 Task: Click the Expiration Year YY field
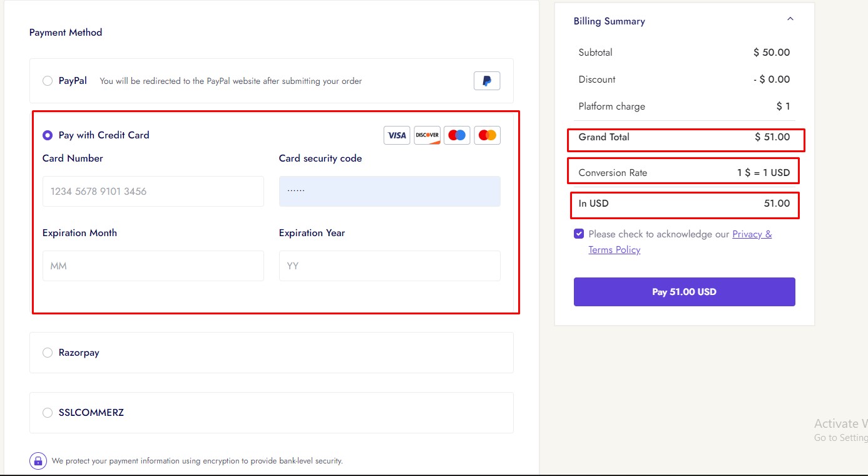[389, 266]
